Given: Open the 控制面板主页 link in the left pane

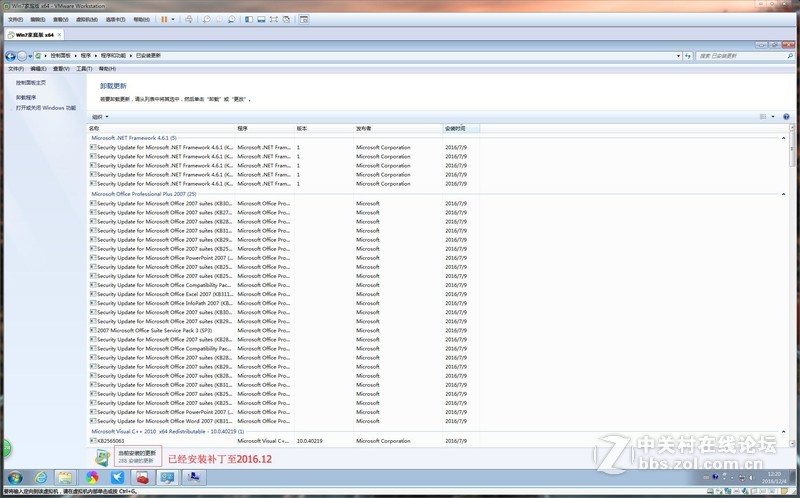Looking at the screenshot, I should [x=31, y=83].
